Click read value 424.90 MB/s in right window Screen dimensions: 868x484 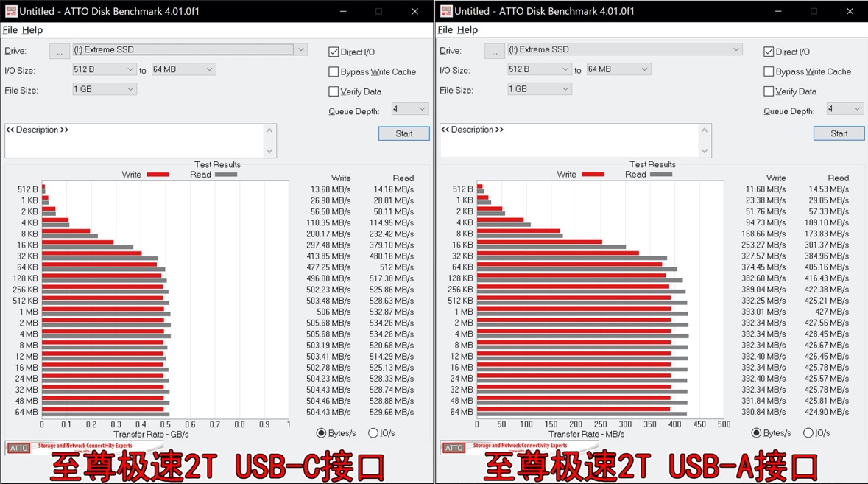tap(827, 412)
